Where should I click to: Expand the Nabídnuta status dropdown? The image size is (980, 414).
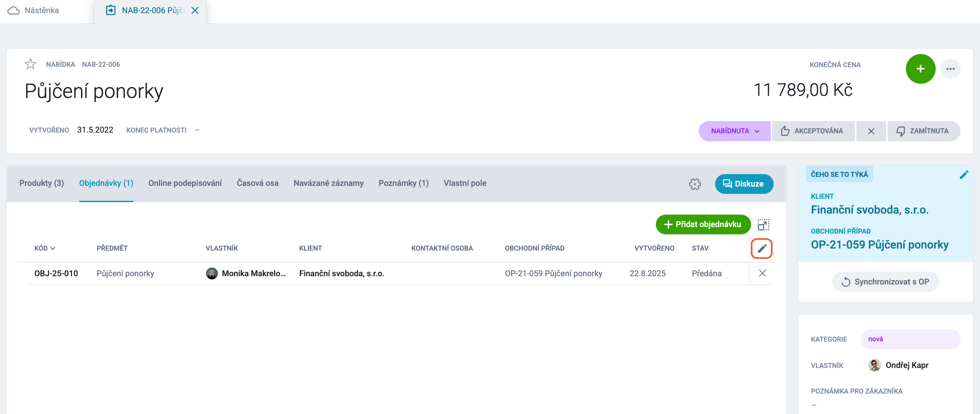tap(734, 131)
